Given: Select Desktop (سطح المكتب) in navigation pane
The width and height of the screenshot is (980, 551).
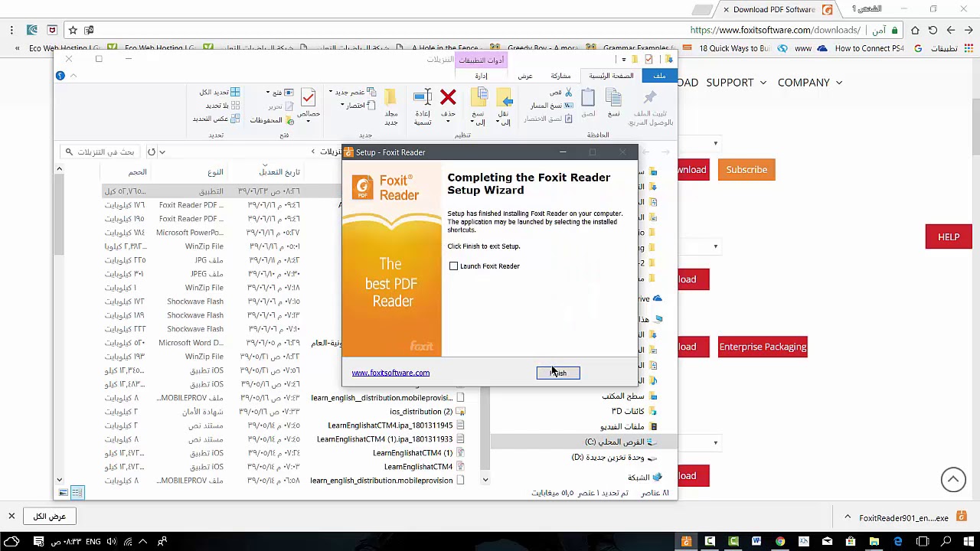Looking at the screenshot, I should (x=629, y=396).
